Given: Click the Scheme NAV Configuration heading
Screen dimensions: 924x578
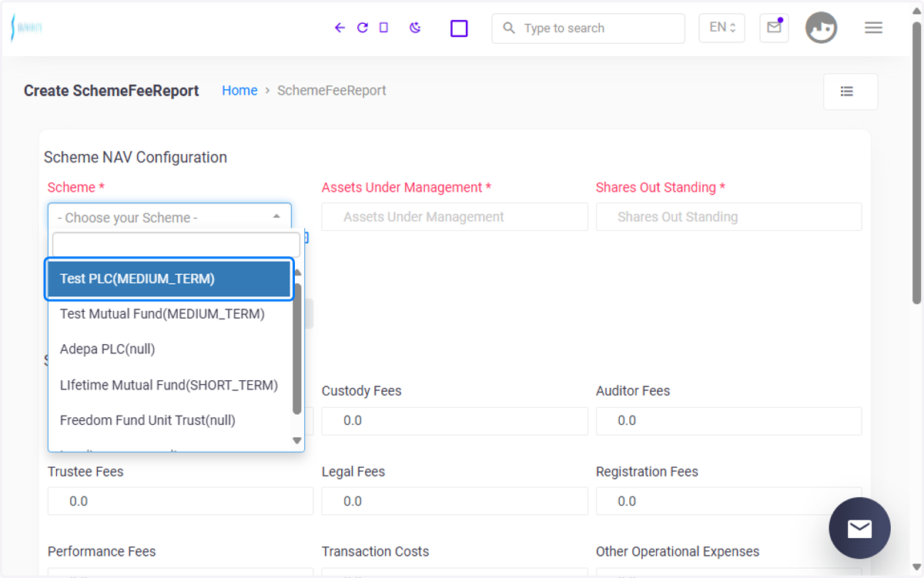Looking at the screenshot, I should (x=136, y=157).
